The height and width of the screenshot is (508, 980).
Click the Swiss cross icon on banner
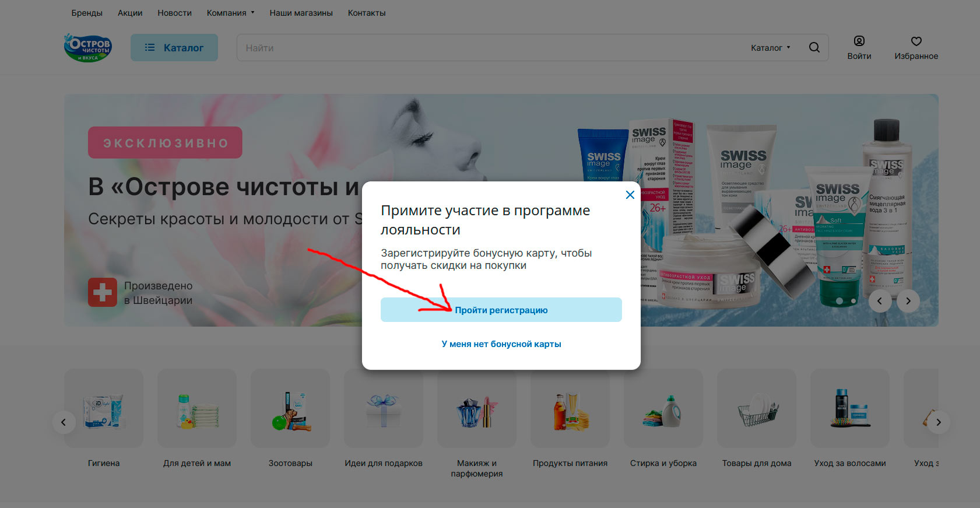(103, 292)
